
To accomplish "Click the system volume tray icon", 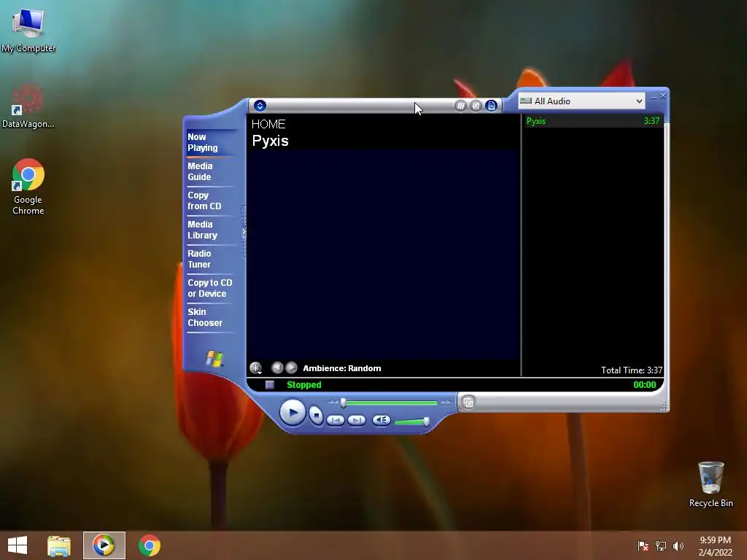I will pyautogui.click(x=678, y=545).
